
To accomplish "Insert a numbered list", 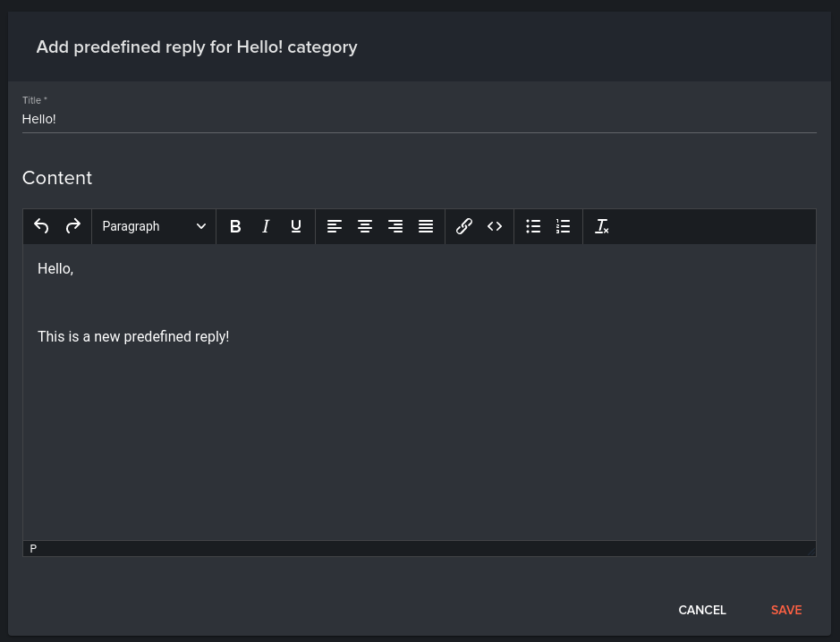I will pos(563,226).
